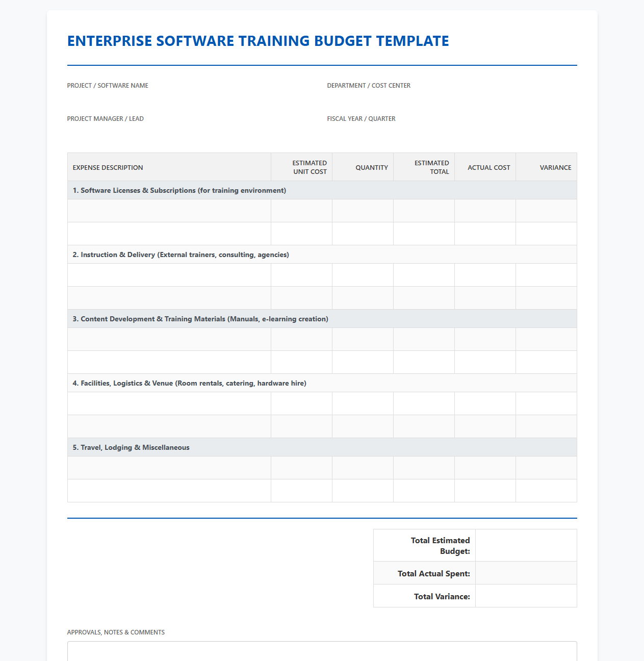The image size is (644, 661).
Task: Click the Content Development & Training Materials section
Action: click(x=322, y=319)
